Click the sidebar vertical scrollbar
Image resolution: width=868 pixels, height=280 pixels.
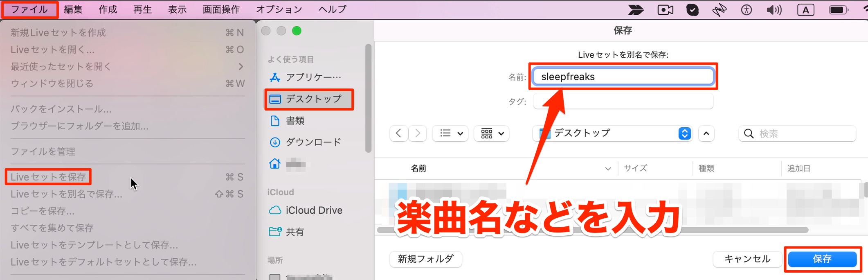tap(369, 98)
